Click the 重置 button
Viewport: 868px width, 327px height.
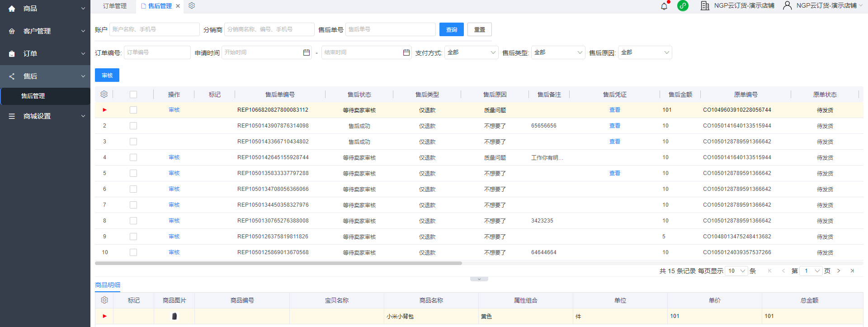click(x=479, y=29)
